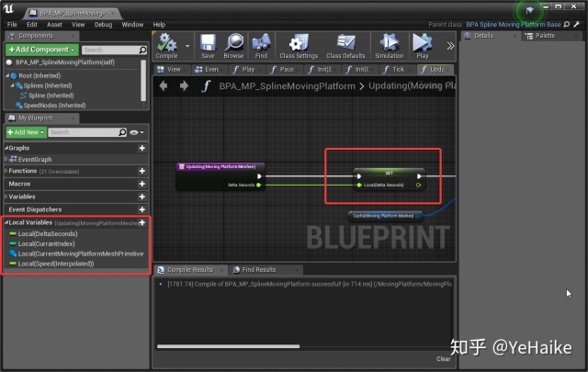This screenshot has width=588, height=372.
Task: Open the Find tool
Action: tap(261, 46)
